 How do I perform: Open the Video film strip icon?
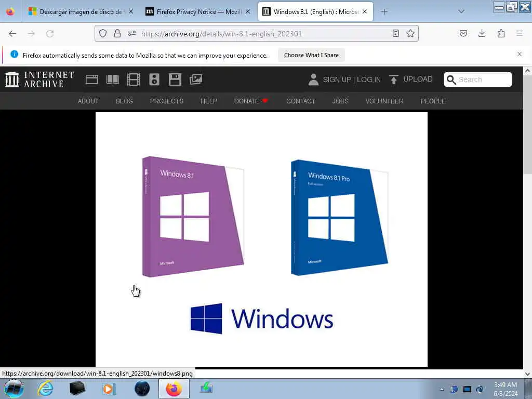pos(134,79)
